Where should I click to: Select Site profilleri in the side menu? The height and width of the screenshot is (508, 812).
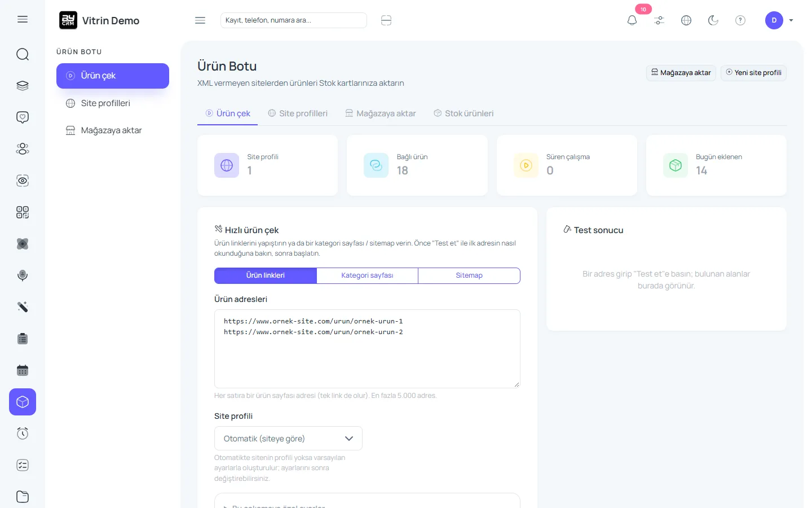[x=113, y=103]
